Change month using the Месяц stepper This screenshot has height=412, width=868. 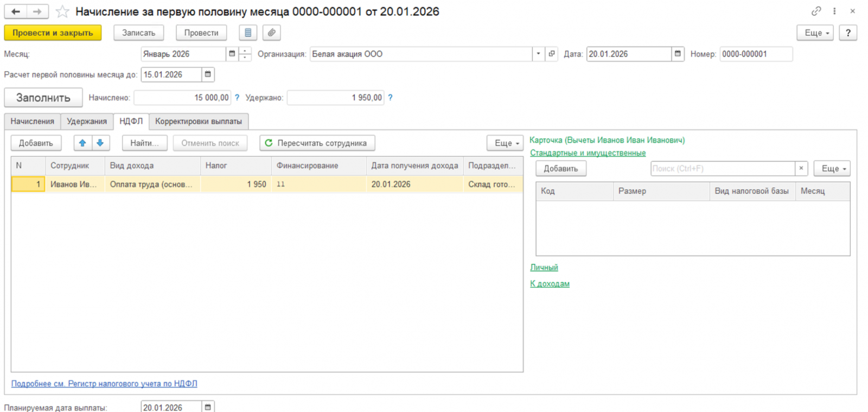coord(245,54)
